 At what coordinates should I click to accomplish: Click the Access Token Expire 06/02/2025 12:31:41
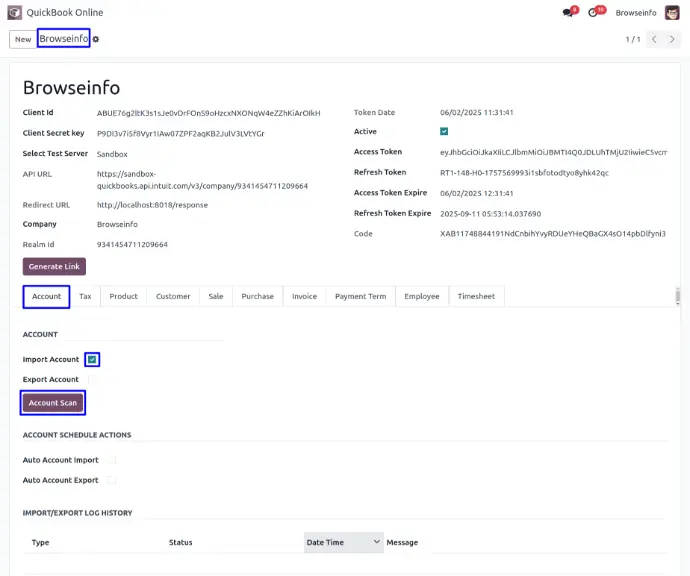point(477,193)
